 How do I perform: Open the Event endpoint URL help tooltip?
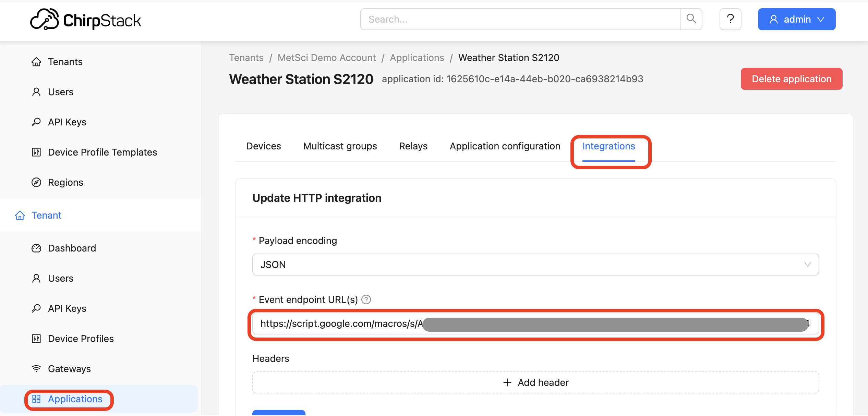point(366,299)
